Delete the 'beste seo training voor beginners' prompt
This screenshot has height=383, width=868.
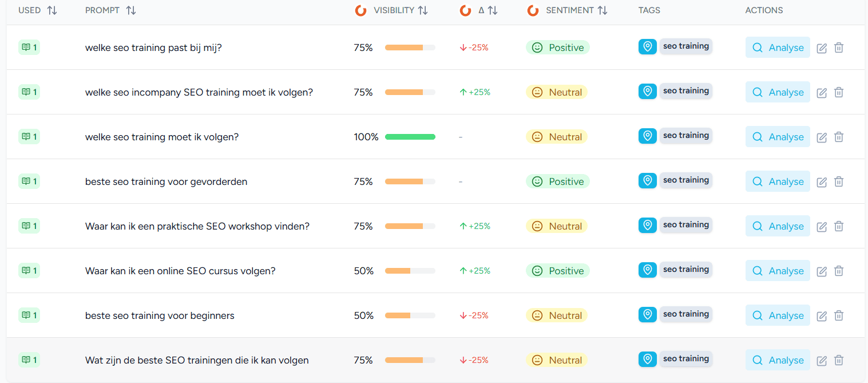[x=839, y=315]
